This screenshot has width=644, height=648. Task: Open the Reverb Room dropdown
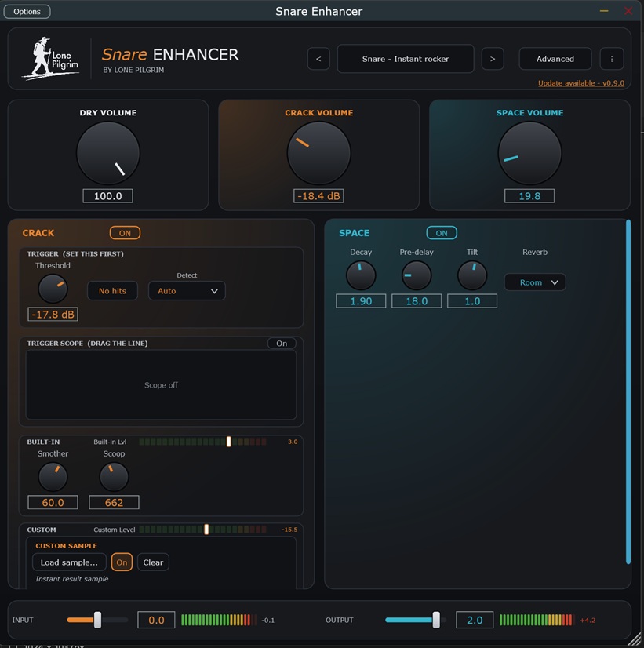(x=535, y=282)
